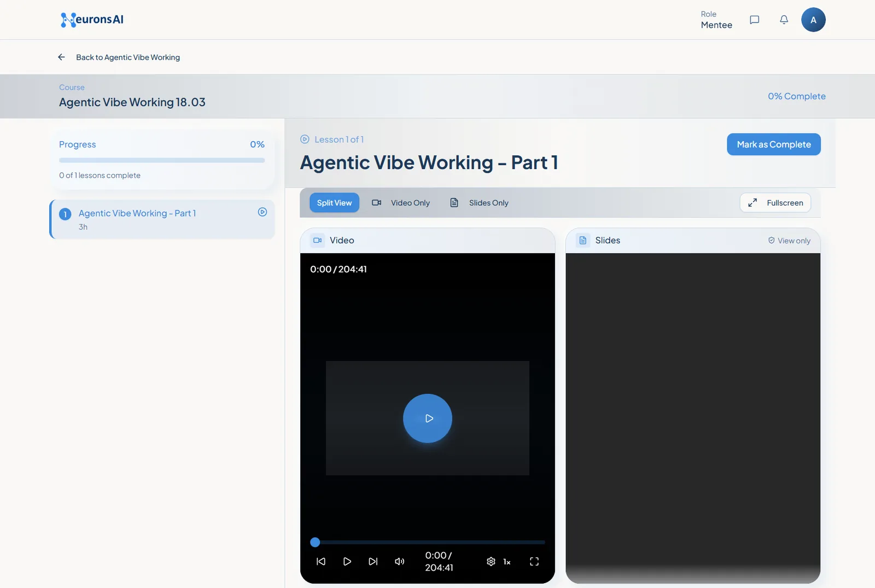Click the "Agentic Vibe Working 18.03" course title
The image size is (875, 588).
(132, 102)
